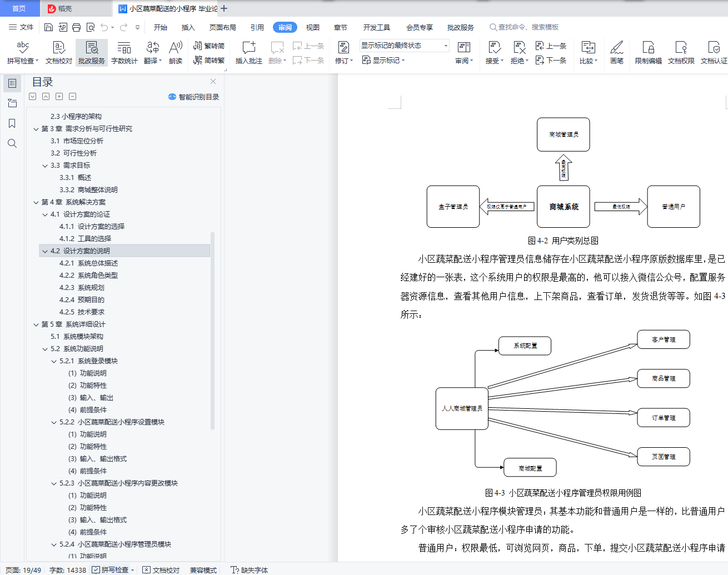The width and height of the screenshot is (728, 575).
Task: Click the 比较 compare documents icon
Action: click(588, 48)
